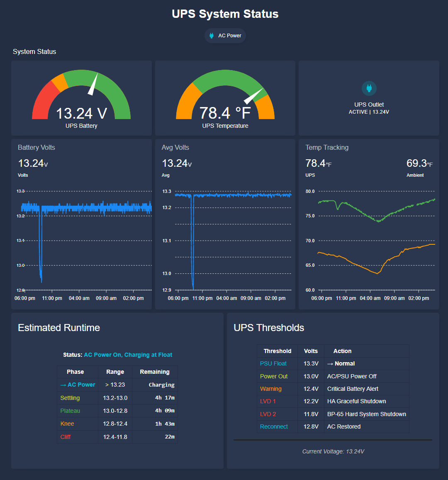448x480 pixels.
Task: Click the AC Power status chip
Action: pos(225,36)
